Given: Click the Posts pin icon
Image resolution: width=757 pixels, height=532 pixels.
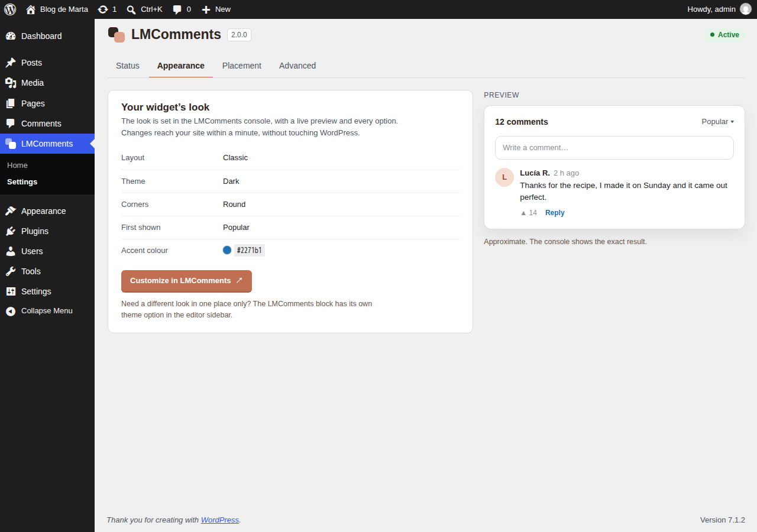Looking at the screenshot, I should coord(11,63).
